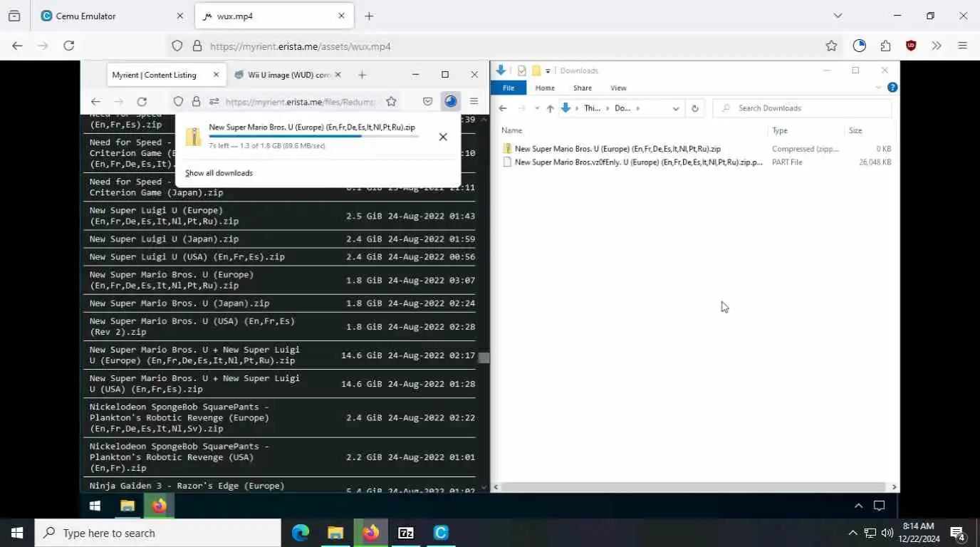The width and height of the screenshot is (980, 547).
Task: Expand the explorer ribbon with the chevron
Action: pyautogui.click(x=878, y=88)
